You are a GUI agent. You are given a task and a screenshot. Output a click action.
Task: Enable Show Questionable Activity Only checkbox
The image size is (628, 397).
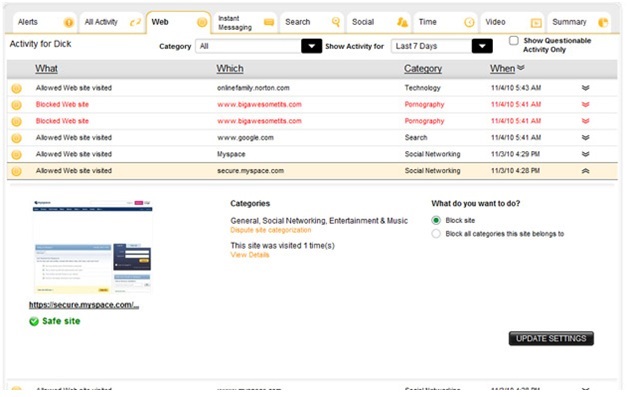[x=513, y=40]
